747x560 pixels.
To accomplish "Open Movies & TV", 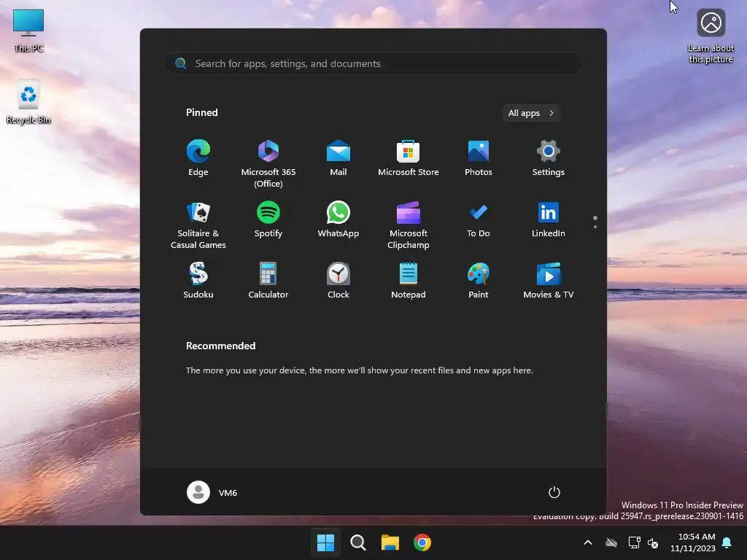I will pos(549,281).
